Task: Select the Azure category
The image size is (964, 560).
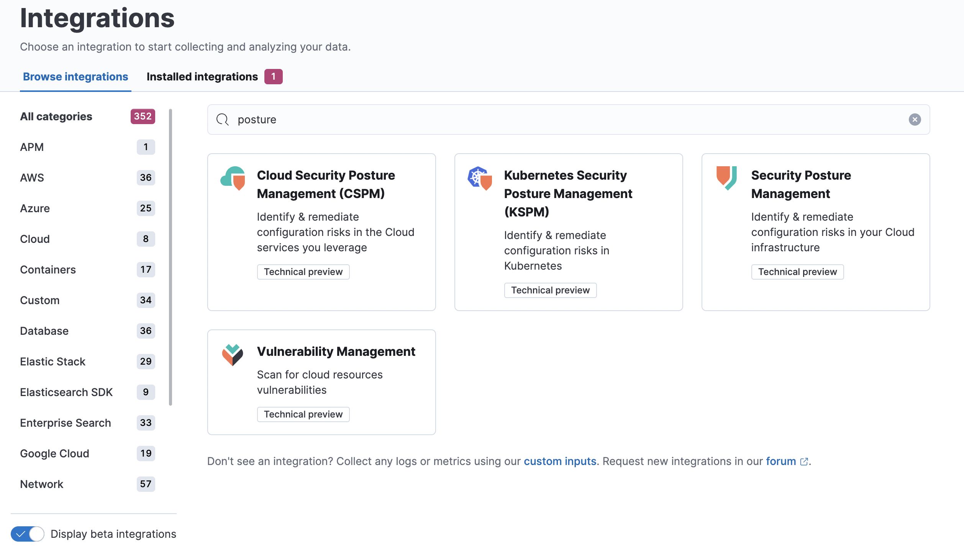Action: 35,208
